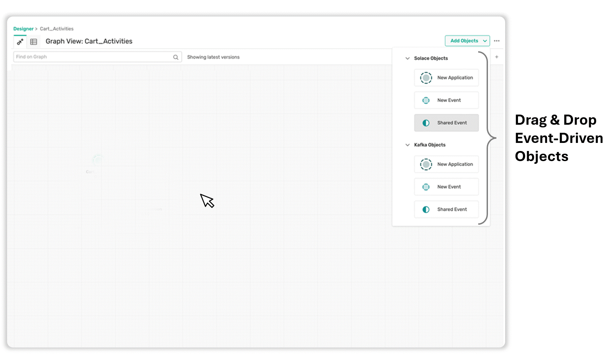
Task: Click Shared Event under Solace Objects
Action: pos(446,123)
